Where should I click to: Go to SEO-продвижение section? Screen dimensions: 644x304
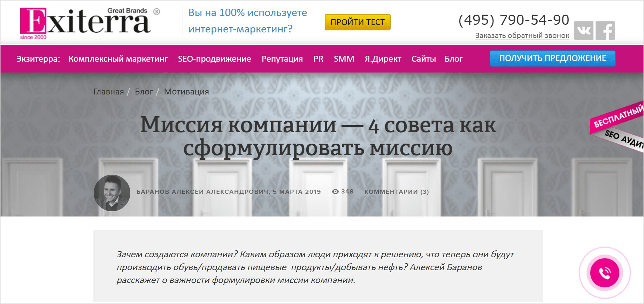pos(214,59)
